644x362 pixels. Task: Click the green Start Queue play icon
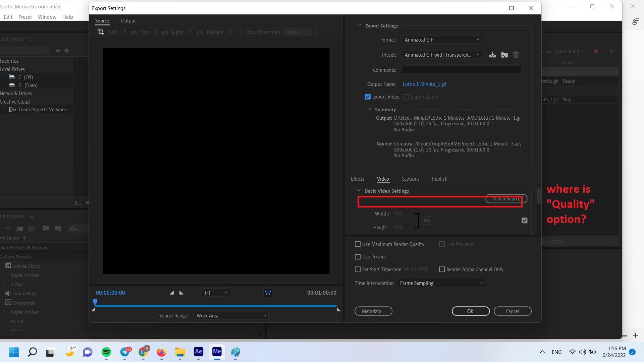pos(611,51)
